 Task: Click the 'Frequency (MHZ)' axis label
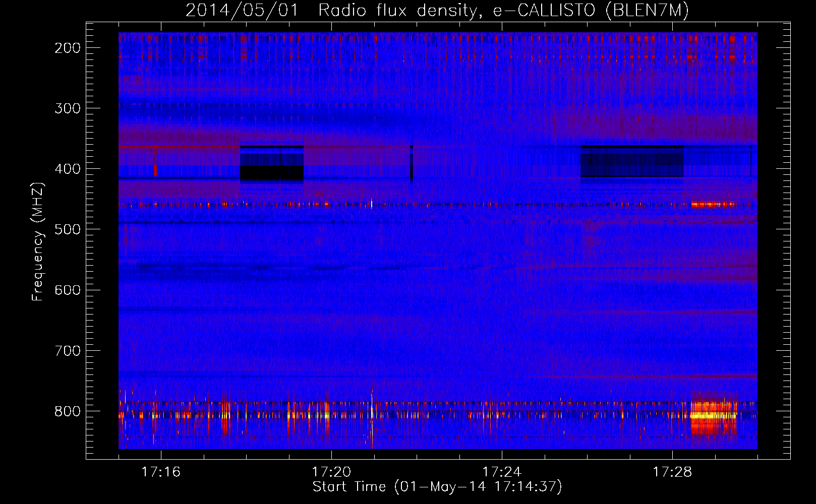pyautogui.click(x=38, y=241)
